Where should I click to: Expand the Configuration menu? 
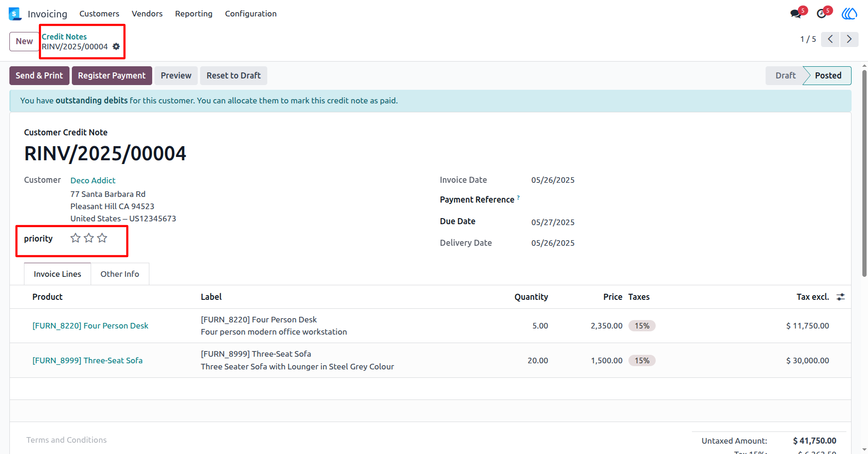(x=251, y=14)
